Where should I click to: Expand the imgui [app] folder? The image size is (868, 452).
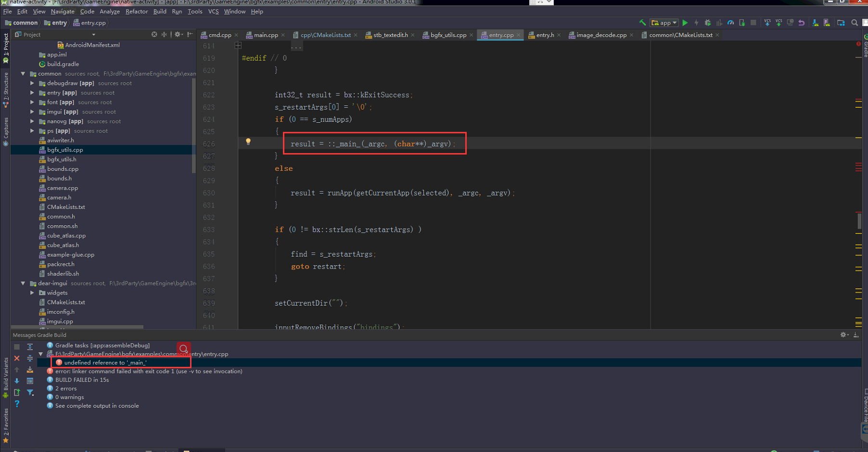[x=32, y=112]
